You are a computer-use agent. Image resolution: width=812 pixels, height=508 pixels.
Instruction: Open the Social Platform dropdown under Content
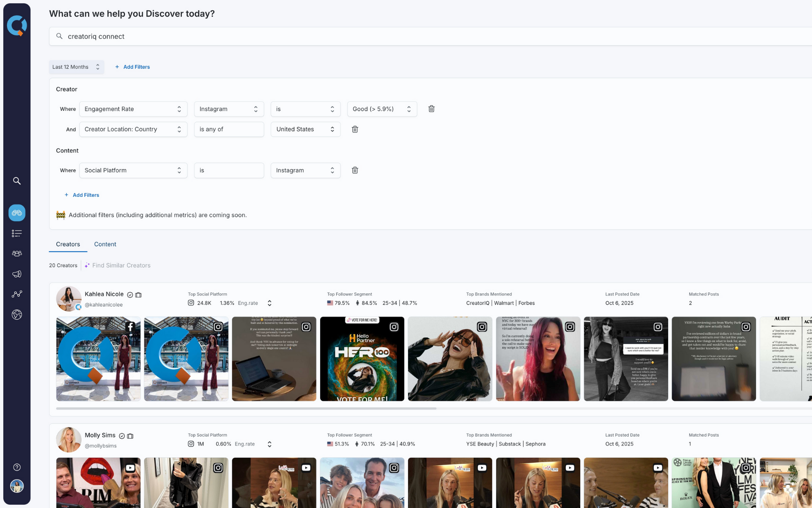[x=133, y=170]
